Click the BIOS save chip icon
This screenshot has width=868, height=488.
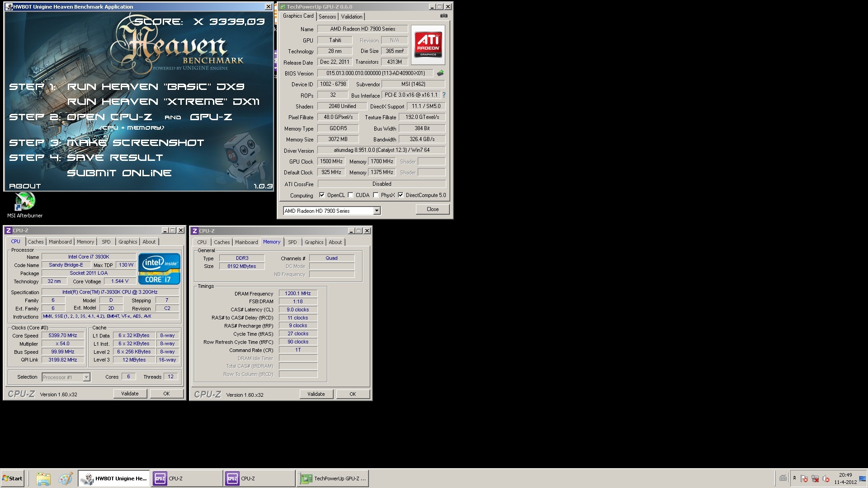(x=440, y=73)
